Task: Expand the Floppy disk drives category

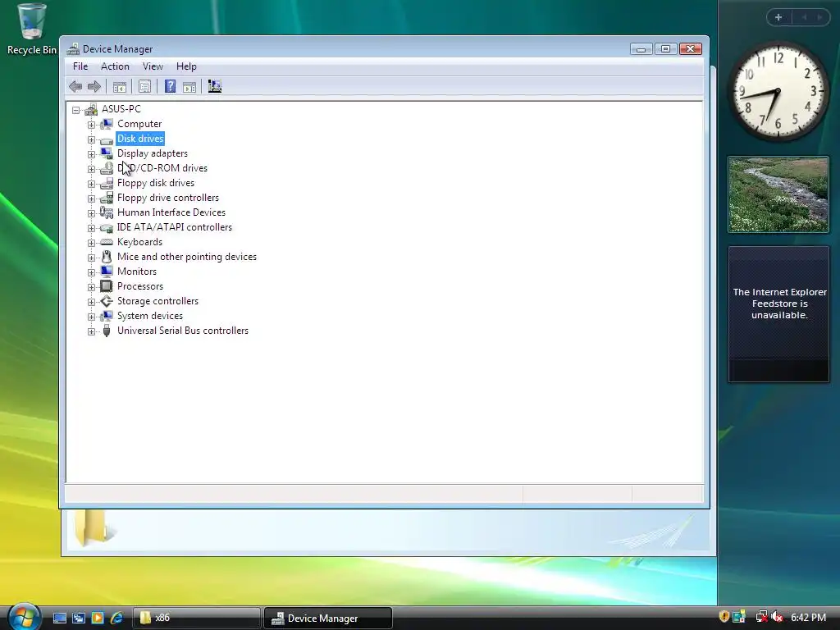Action: [x=92, y=184]
